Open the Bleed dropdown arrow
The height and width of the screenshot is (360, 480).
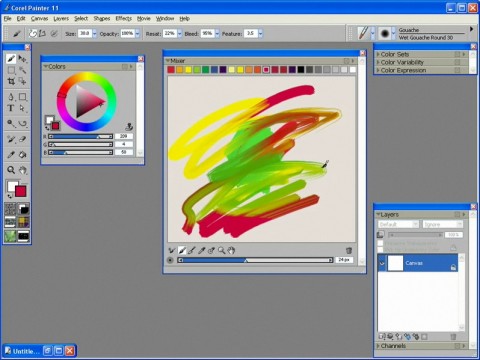(217, 33)
